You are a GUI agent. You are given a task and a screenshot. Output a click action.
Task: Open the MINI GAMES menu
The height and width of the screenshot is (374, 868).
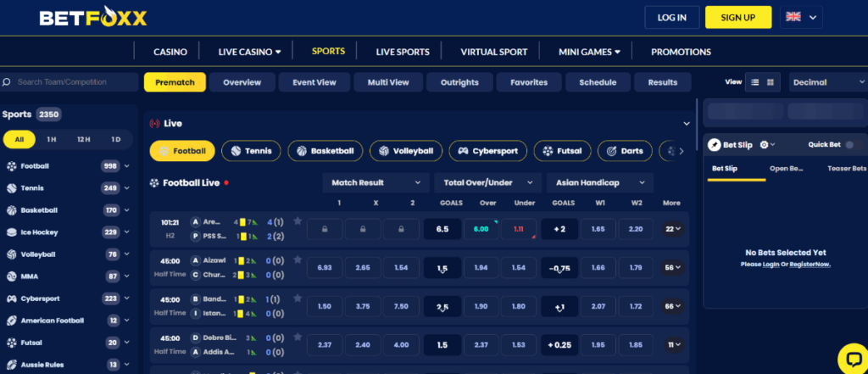tap(589, 52)
